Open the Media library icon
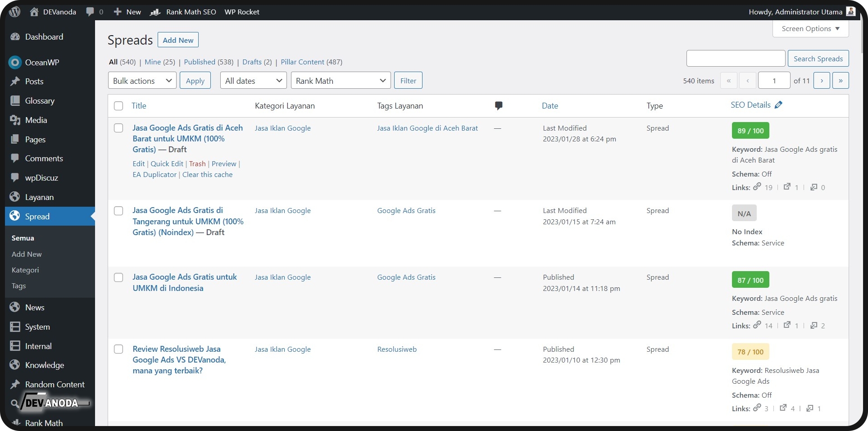Image resolution: width=868 pixels, height=431 pixels. (x=15, y=120)
